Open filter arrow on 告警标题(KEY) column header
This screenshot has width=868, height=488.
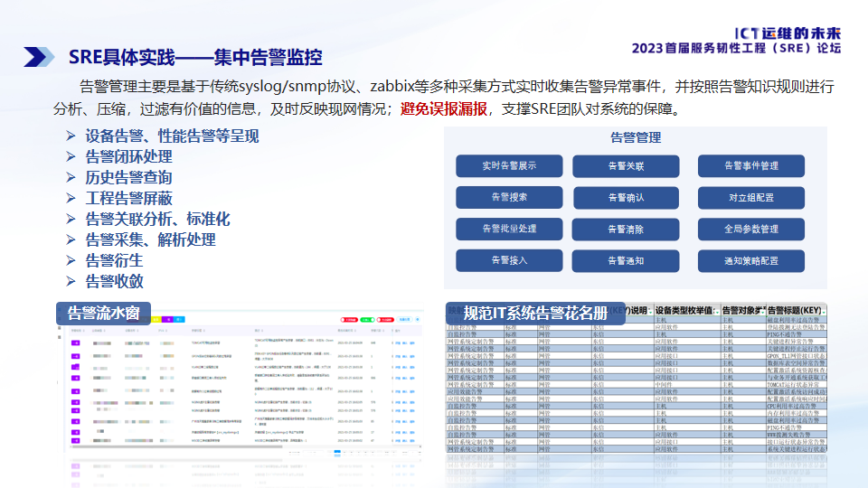point(824,312)
